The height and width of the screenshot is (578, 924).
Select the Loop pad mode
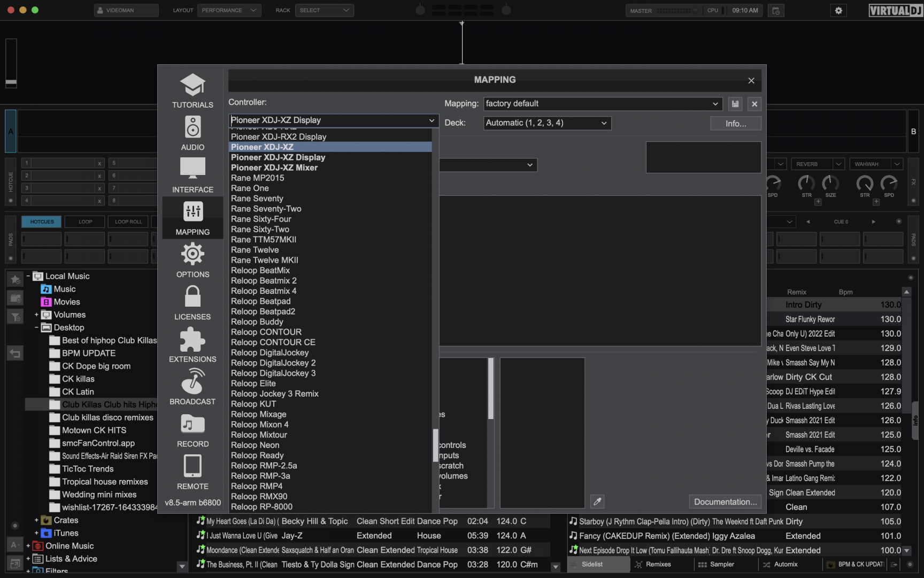[85, 222]
